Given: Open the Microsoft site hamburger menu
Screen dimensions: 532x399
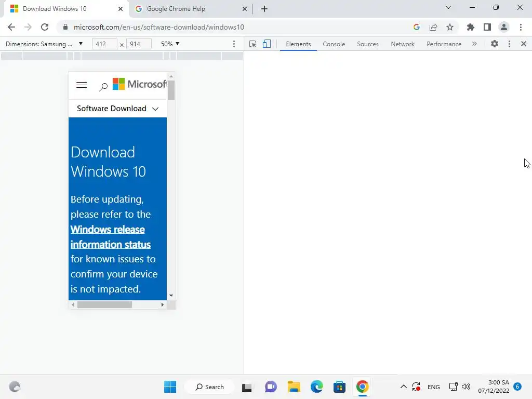Looking at the screenshot, I should pyautogui.click(x=82, y=85).
